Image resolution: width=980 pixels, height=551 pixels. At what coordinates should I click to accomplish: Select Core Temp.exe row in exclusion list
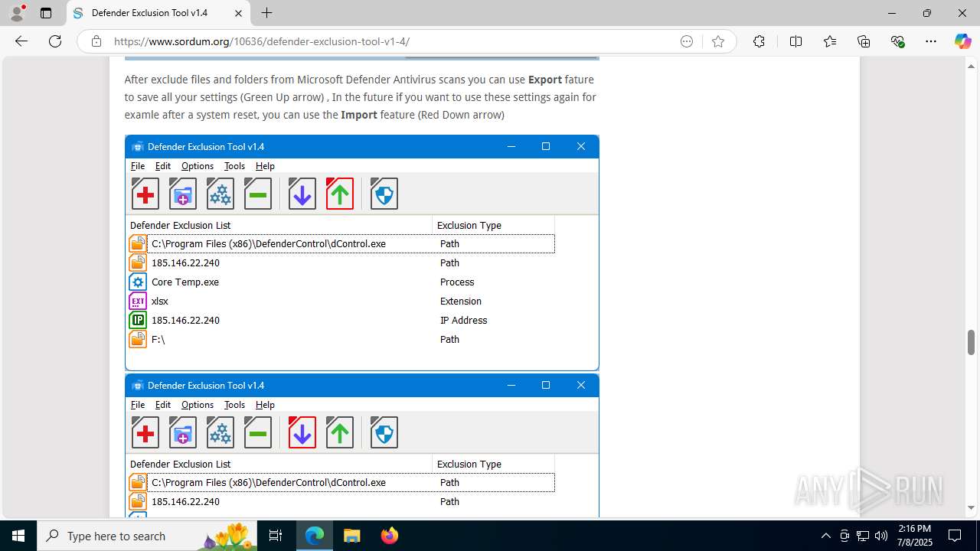tap(341, 282)
